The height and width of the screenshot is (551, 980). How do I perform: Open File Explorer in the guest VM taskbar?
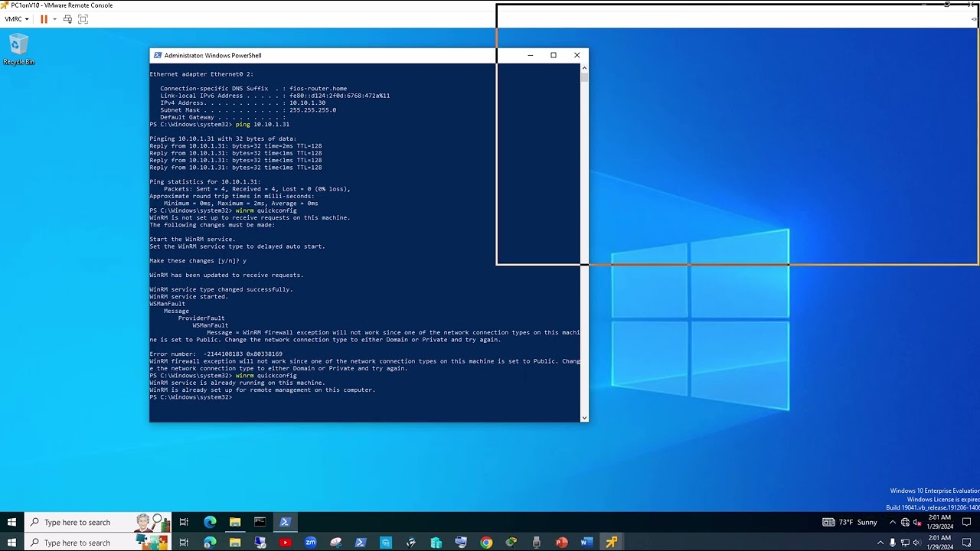coord(235,522)
